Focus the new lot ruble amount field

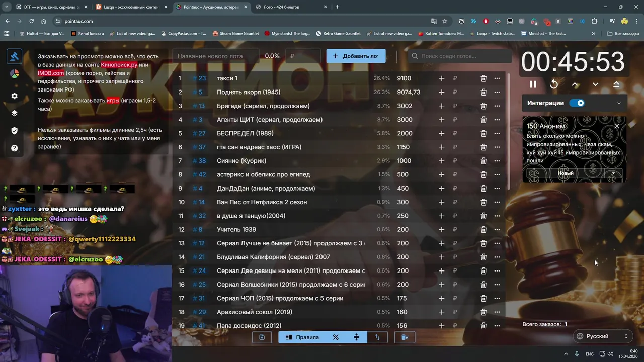point(303,56)
